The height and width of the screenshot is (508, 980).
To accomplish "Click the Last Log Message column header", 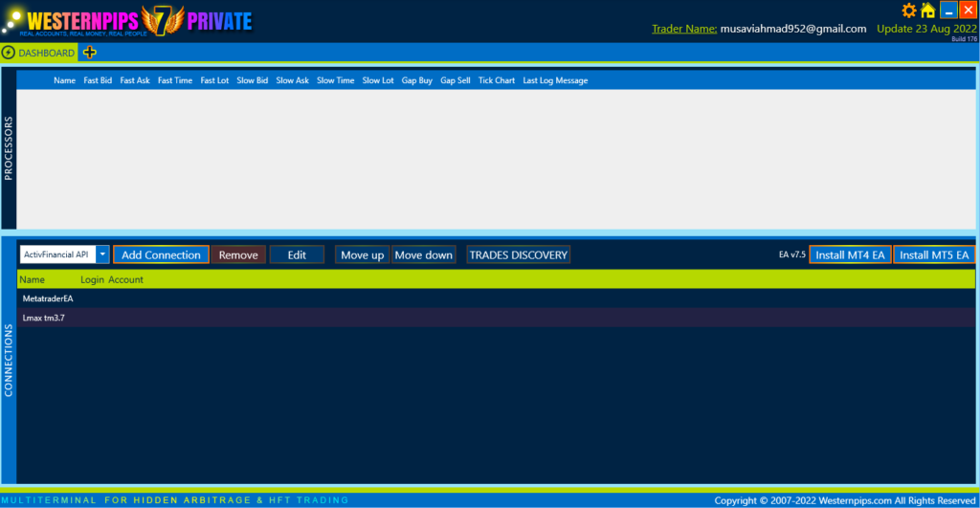I will pos(555,80).
